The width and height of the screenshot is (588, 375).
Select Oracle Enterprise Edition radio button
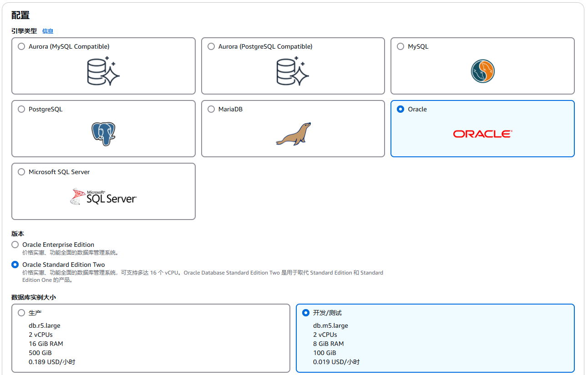[15, 245]
